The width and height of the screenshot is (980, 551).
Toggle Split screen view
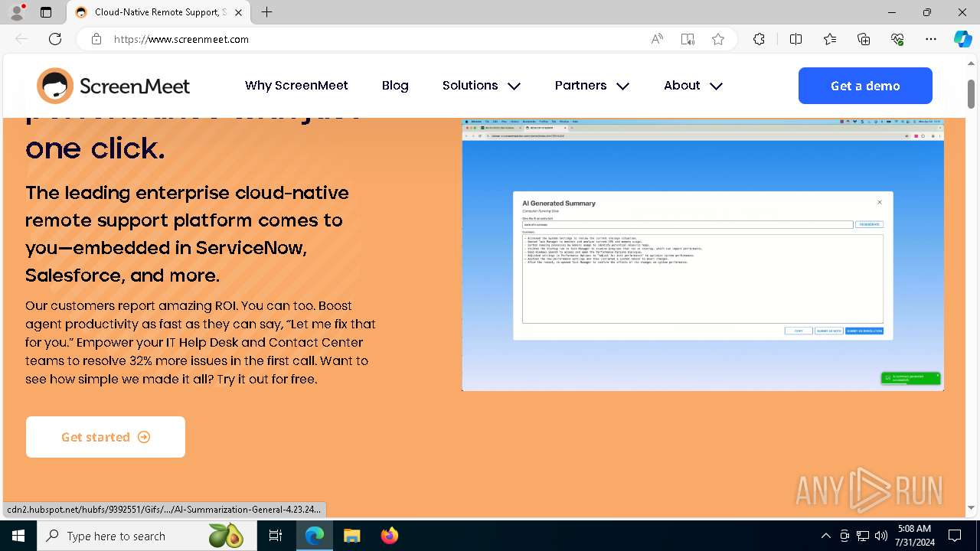point(795,39)
